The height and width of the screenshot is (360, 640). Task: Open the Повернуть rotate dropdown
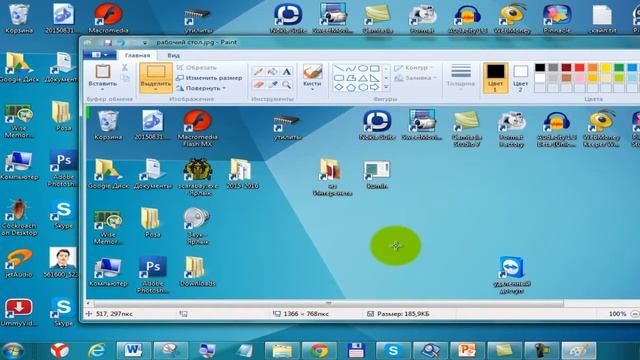tap(201, 88)
